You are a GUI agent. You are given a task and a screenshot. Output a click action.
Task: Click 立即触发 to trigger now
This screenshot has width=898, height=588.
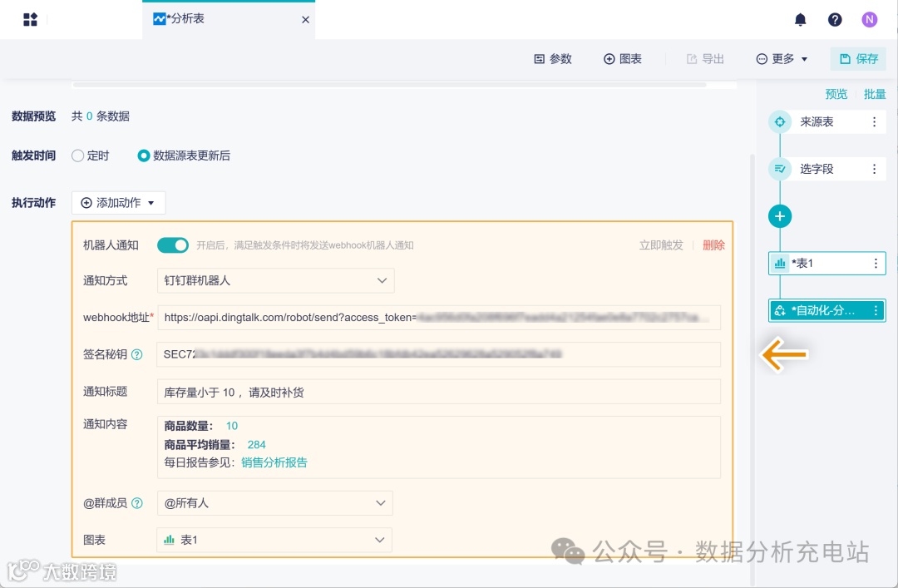[661, 245]
